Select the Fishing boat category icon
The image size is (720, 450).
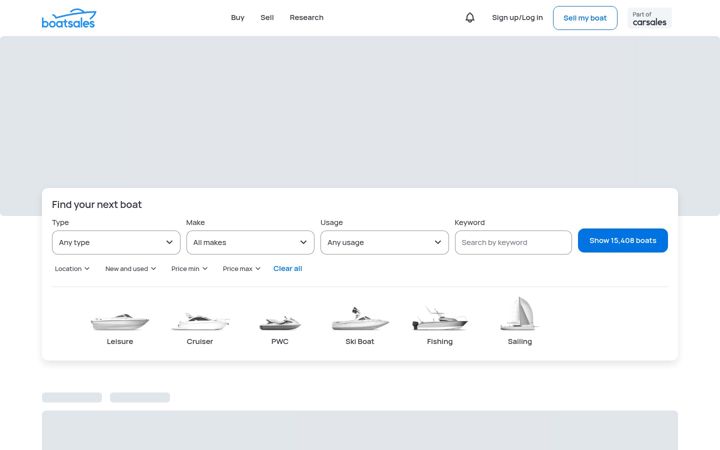coord(439,320)
